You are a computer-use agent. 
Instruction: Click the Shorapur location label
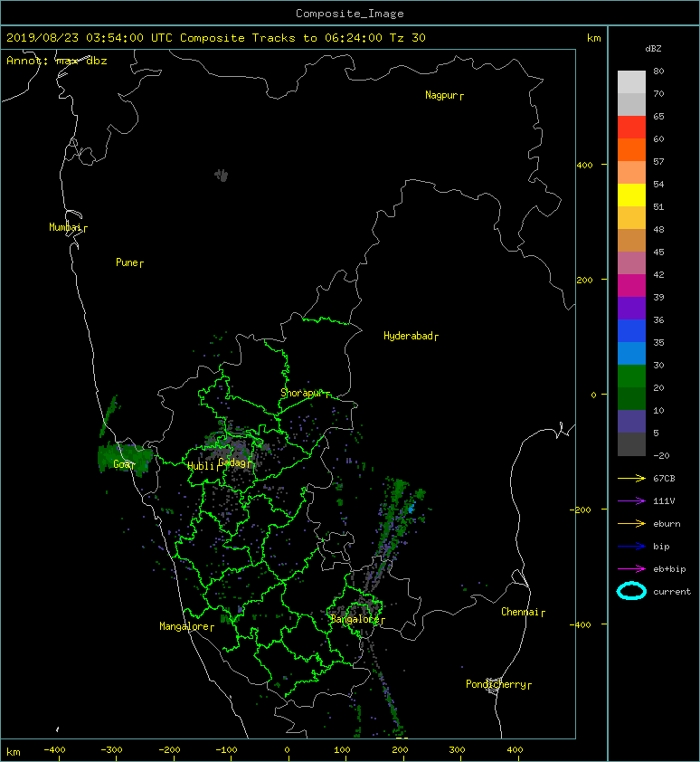[x=302, y=393]
